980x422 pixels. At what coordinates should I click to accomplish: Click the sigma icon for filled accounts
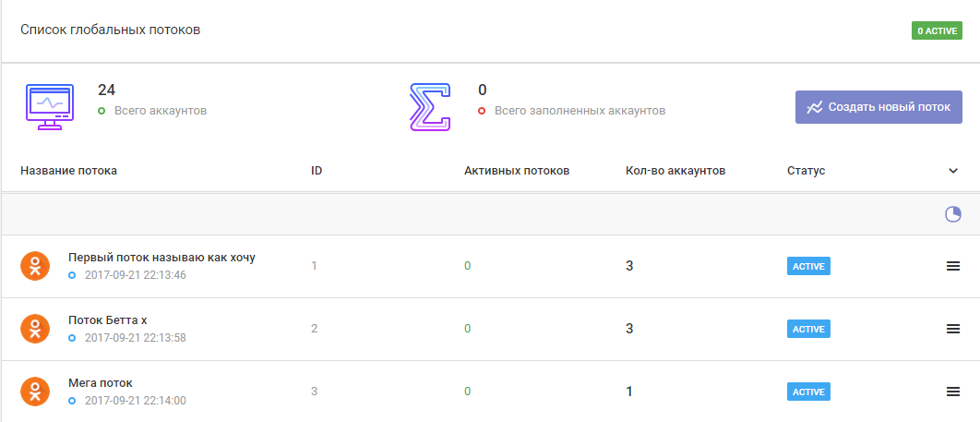tap(430, 106)
